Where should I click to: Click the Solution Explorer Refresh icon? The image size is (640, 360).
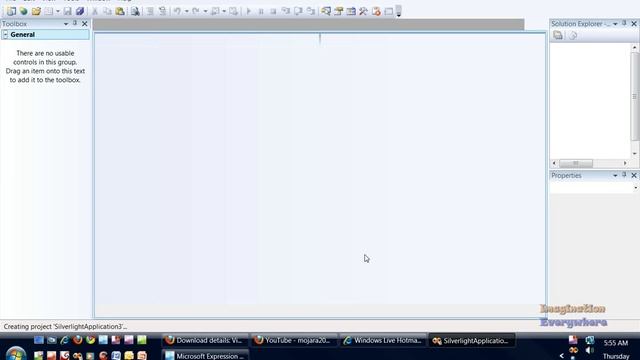tap(573, 36)
